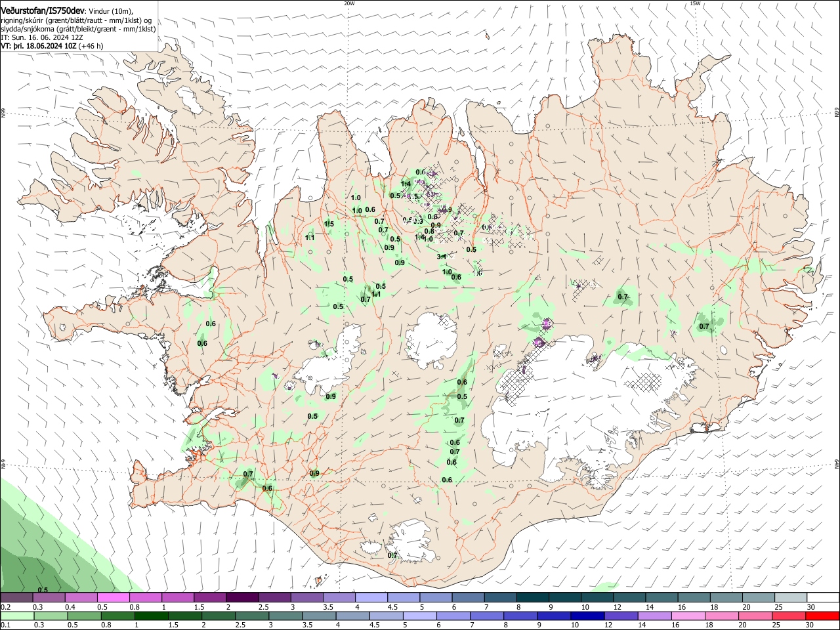Click the 4.5 label in upper legend row
Image resolution: width=840 pixels, height=630 pixels.
pos(392,607)
